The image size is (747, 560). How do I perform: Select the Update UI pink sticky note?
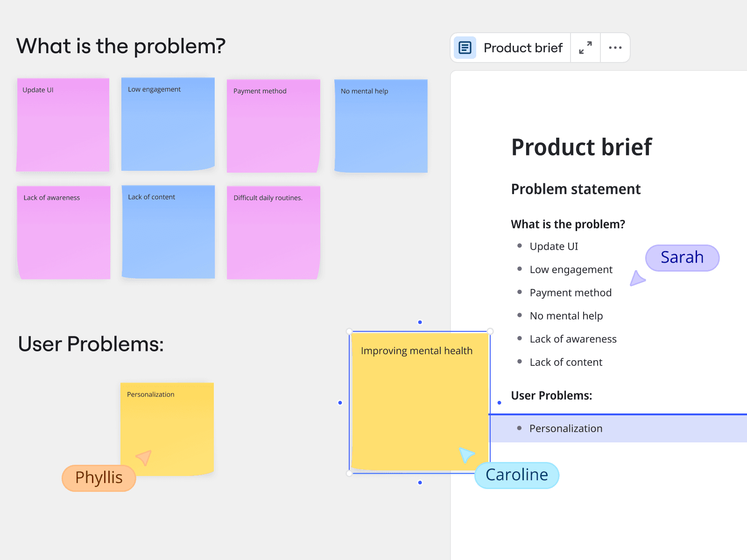click(x=63, y=125)
